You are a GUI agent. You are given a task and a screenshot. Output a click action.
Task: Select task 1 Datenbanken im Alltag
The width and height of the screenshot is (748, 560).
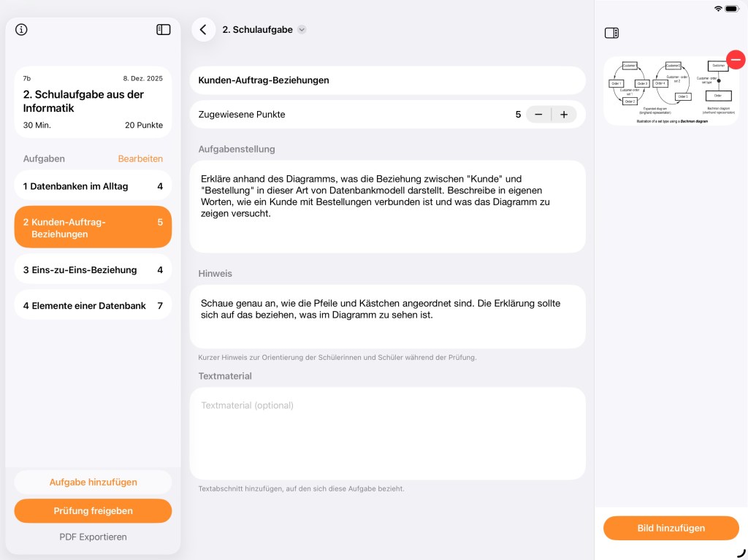(x=93, y=186)
